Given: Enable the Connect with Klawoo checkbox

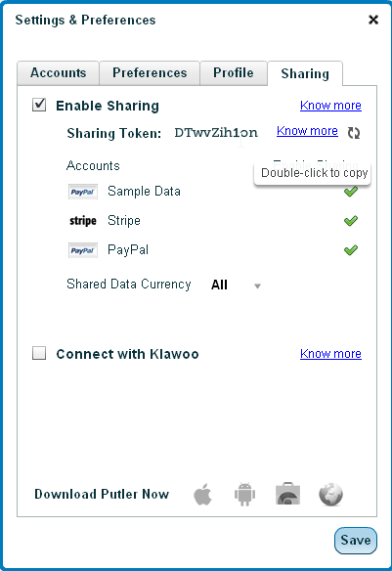Looking at the screenshot, I should [39, 353].
